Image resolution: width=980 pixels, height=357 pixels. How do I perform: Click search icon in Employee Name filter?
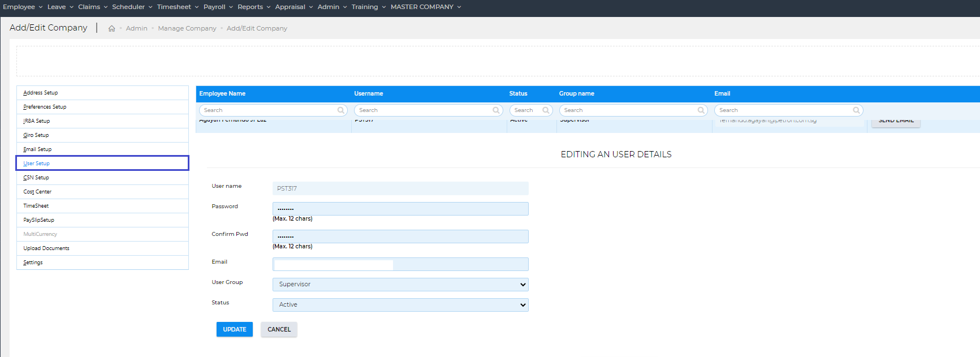341,110
